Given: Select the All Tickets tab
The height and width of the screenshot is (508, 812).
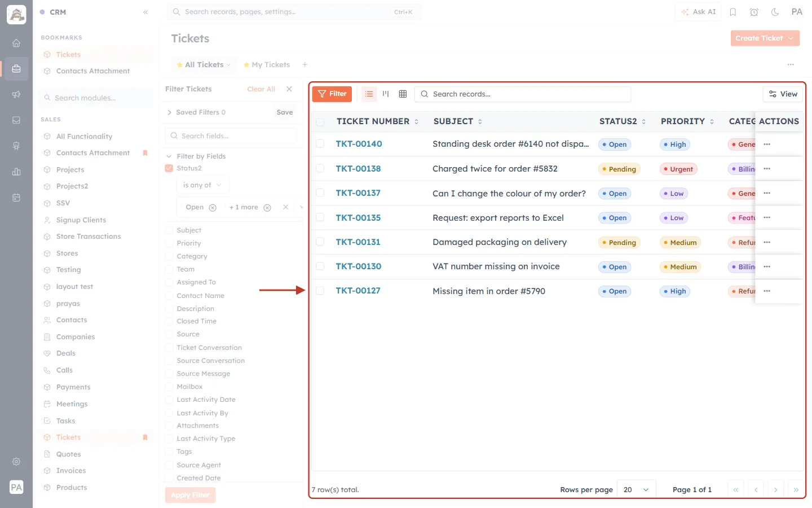Looking at the screenshot, I should pyautogui.click(x=204, y=65).
